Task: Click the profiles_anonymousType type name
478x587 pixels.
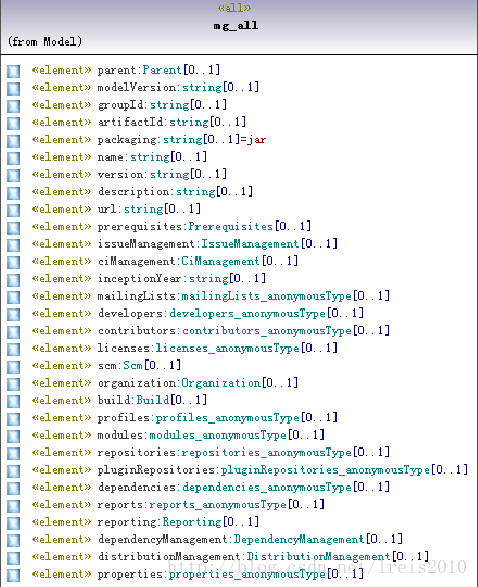Action: pyautogui.click(x=228, y=418)
